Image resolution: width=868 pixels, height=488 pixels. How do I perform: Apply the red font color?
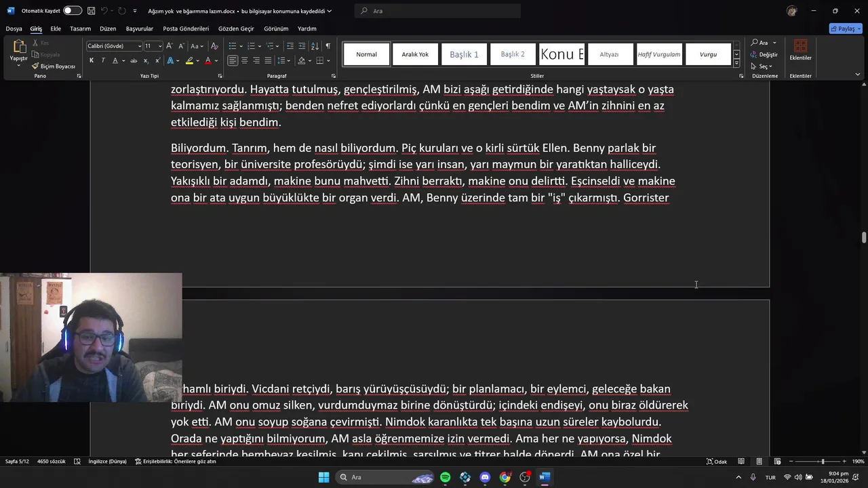point(208,61)
